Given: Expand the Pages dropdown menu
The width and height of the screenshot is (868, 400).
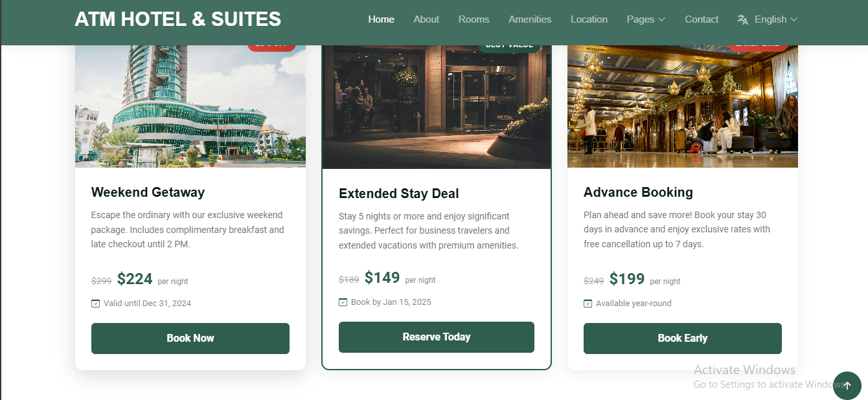Looking at the screenshot, I should 646,19.
